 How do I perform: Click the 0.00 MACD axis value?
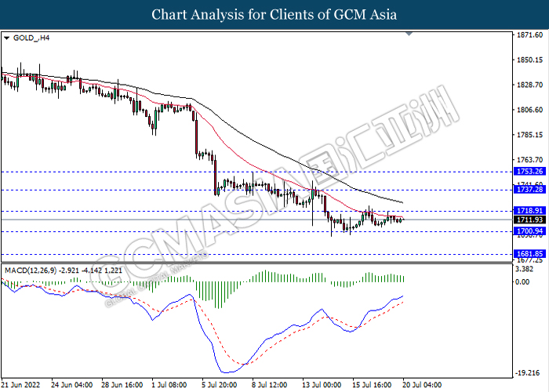(x=522, y=281)
